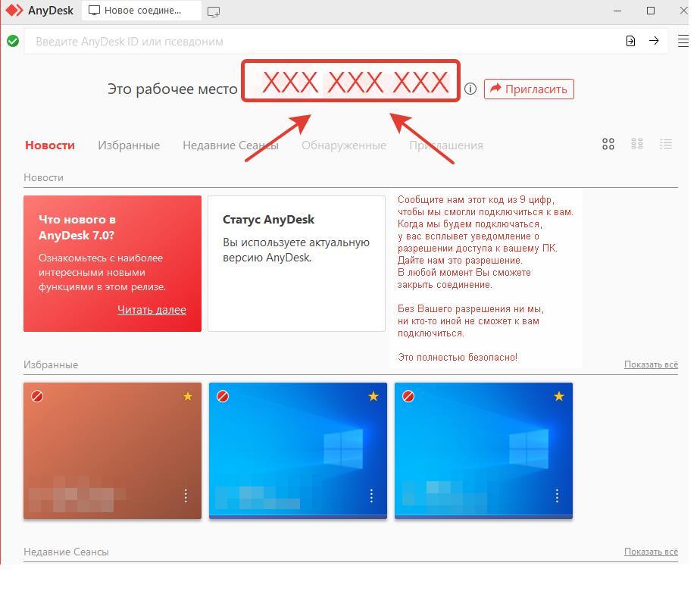Open three-dot menu on orange tile

186,496
